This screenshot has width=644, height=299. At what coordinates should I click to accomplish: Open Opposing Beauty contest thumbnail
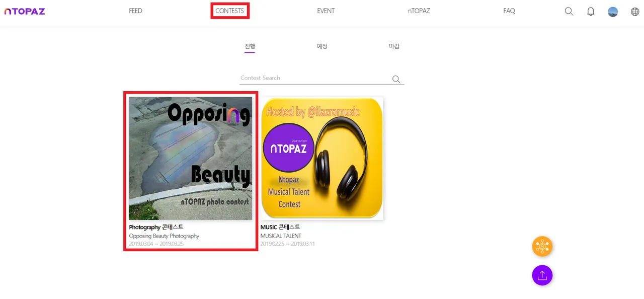(190, 158)
